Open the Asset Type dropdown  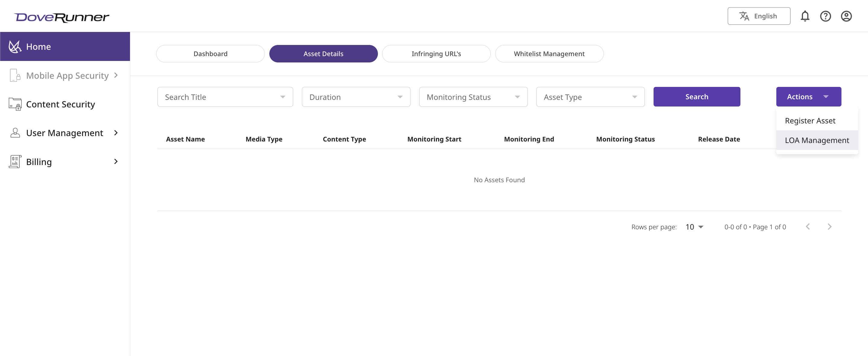pyautogui.click(x=590, y=97)
